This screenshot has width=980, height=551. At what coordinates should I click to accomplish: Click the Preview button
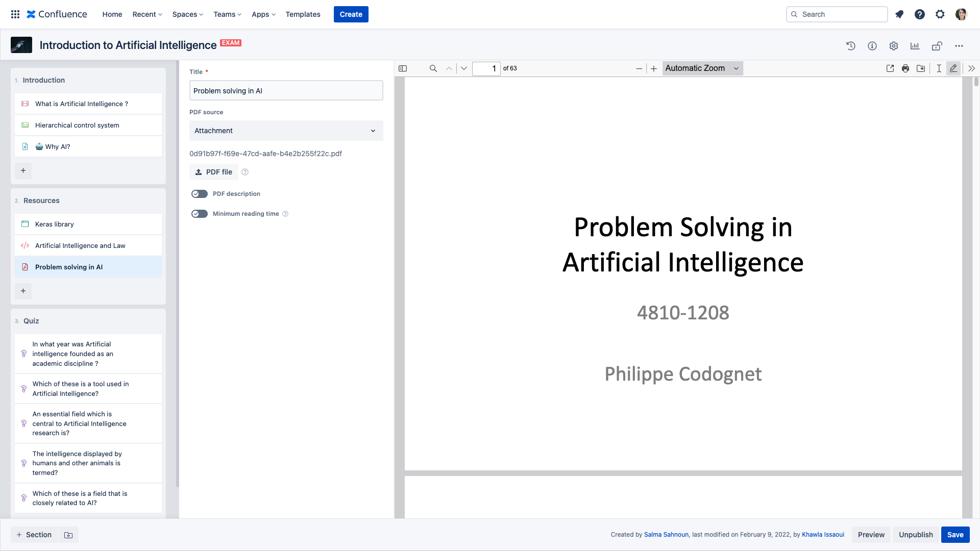coord(871,535)
